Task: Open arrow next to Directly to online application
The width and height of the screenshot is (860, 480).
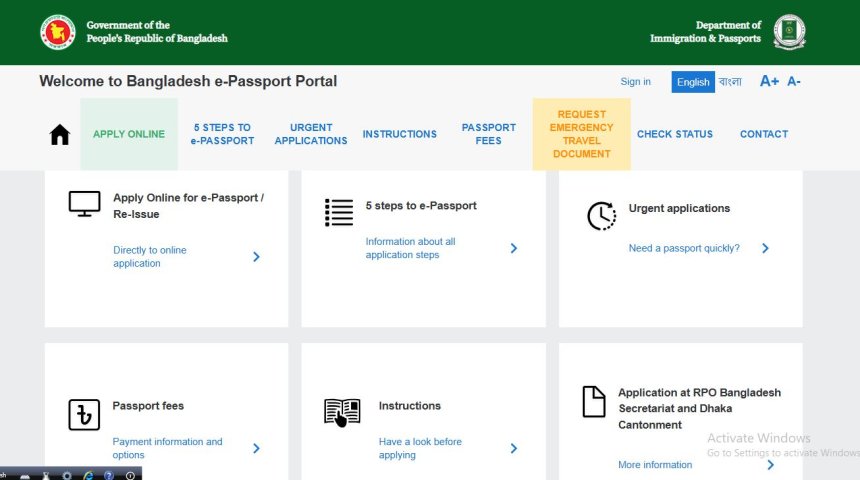Action: (256, 257)
